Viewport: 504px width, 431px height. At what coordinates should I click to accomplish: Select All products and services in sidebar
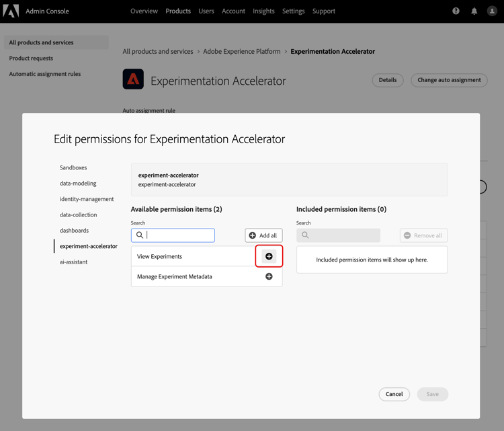point(56,42)
